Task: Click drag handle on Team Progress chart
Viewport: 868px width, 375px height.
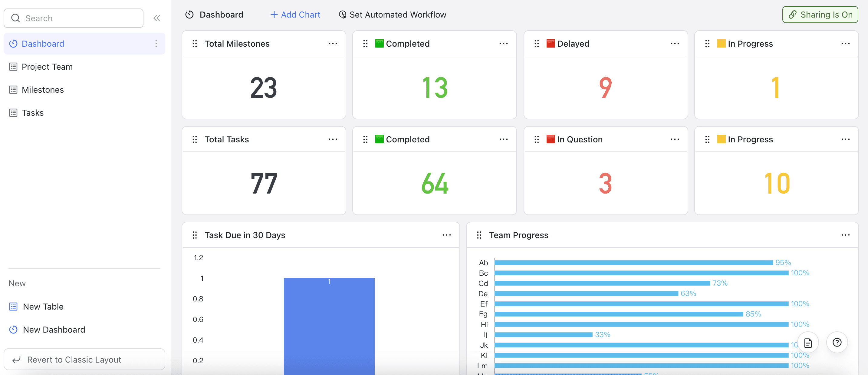Action: coord(479,235)
